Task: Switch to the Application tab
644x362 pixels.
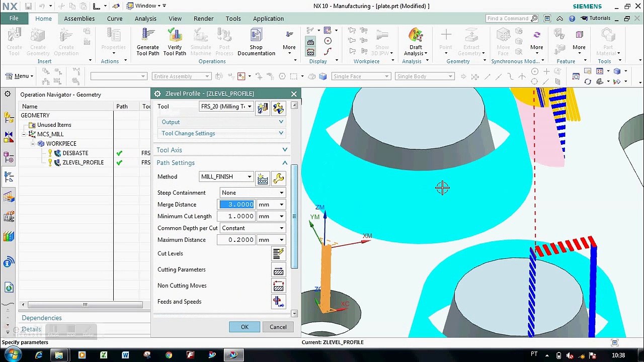Action: [268, 19]
